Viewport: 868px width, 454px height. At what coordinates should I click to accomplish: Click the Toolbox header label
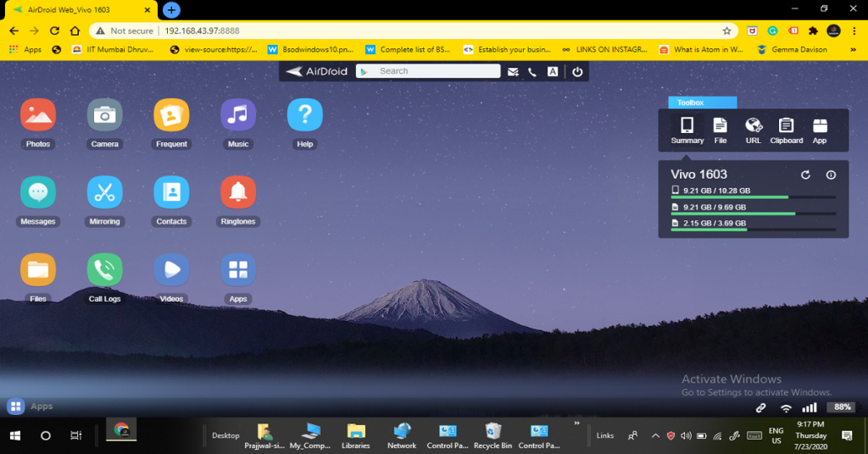pos(702,102)
